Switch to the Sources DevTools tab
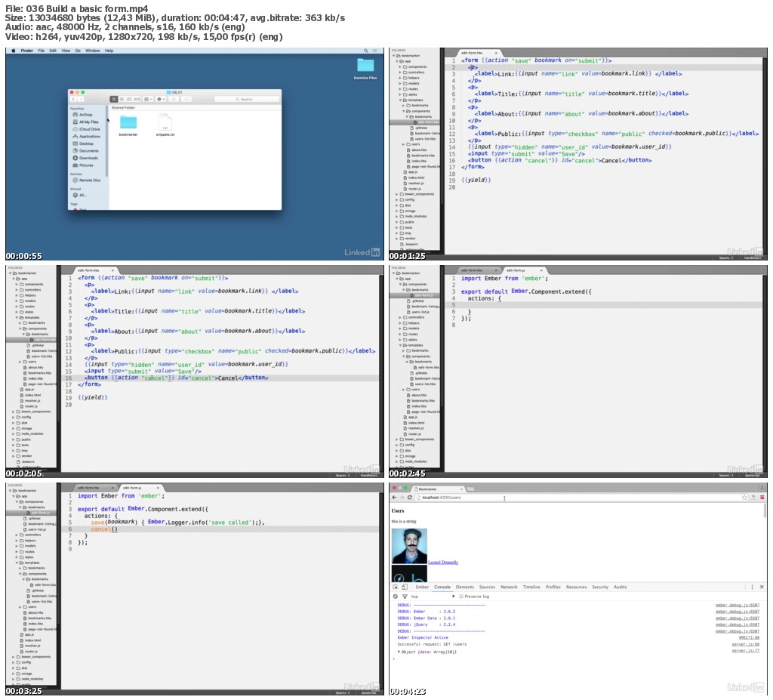This screenshot has height=700, width=773. (487, 587)
